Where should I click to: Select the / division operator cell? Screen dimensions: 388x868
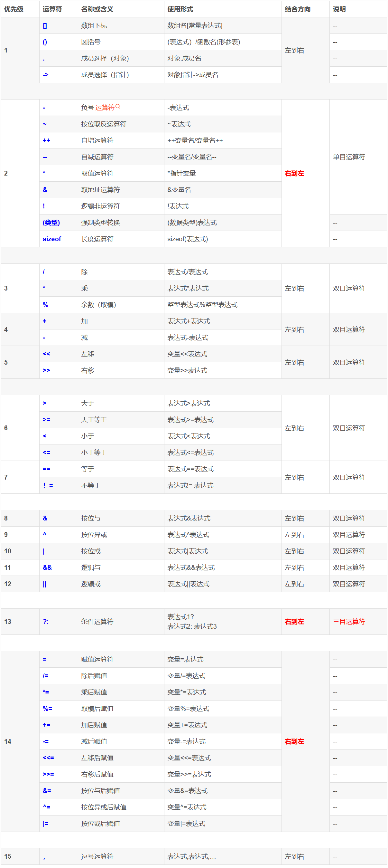pos(59,272)
